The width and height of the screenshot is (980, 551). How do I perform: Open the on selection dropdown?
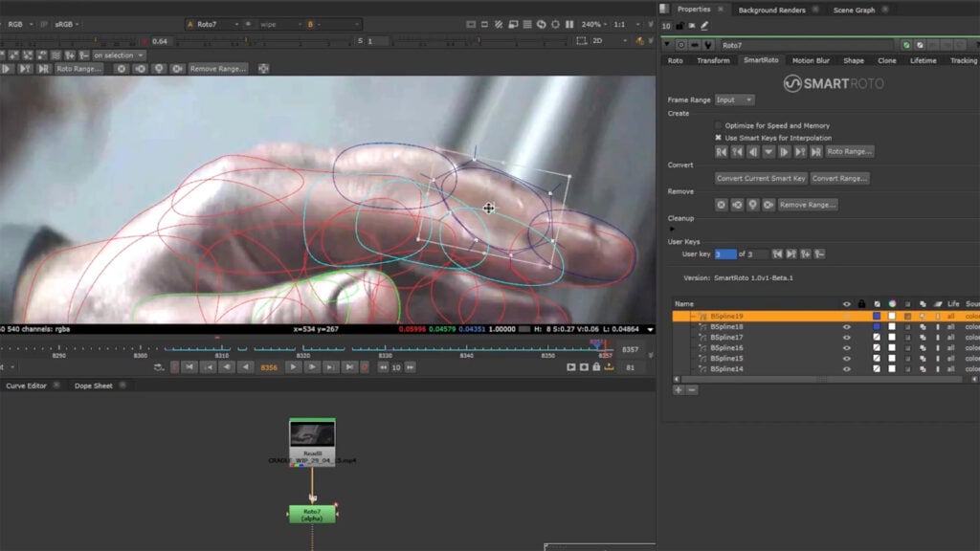point(119,55)
